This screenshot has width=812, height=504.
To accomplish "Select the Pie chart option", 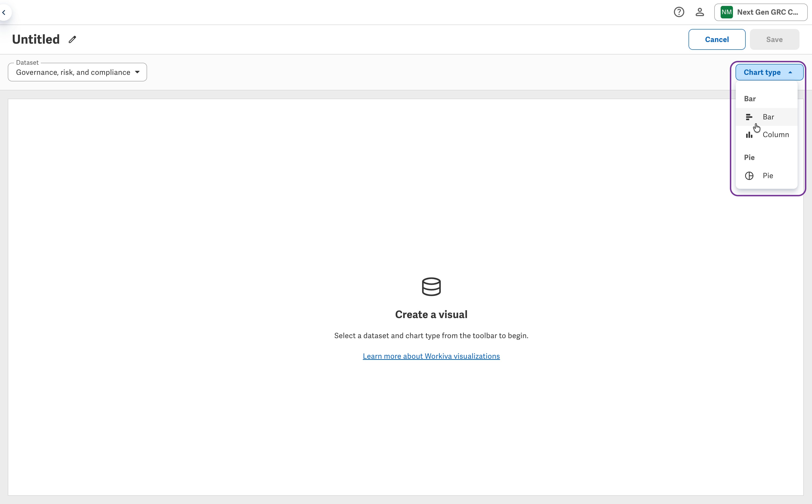I will point(766,176).
